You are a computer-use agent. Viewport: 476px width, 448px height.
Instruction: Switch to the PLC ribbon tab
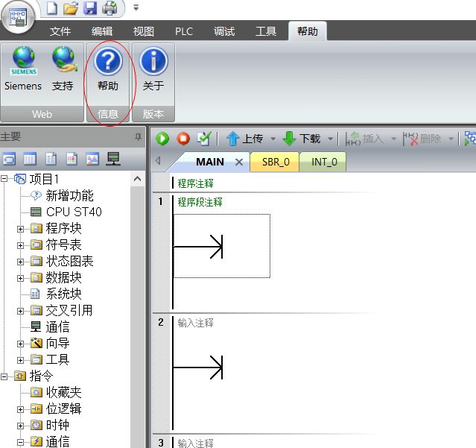click(x=183, y=31)
